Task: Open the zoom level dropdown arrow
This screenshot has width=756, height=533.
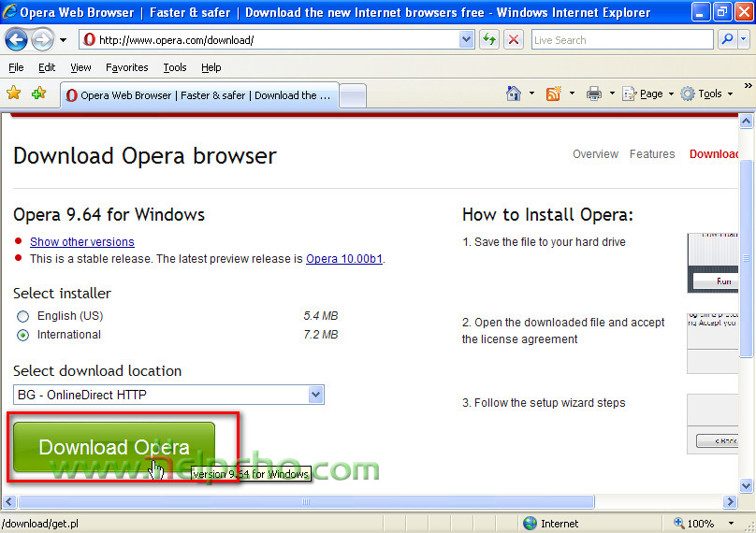Action: click(x=731, y=524)
